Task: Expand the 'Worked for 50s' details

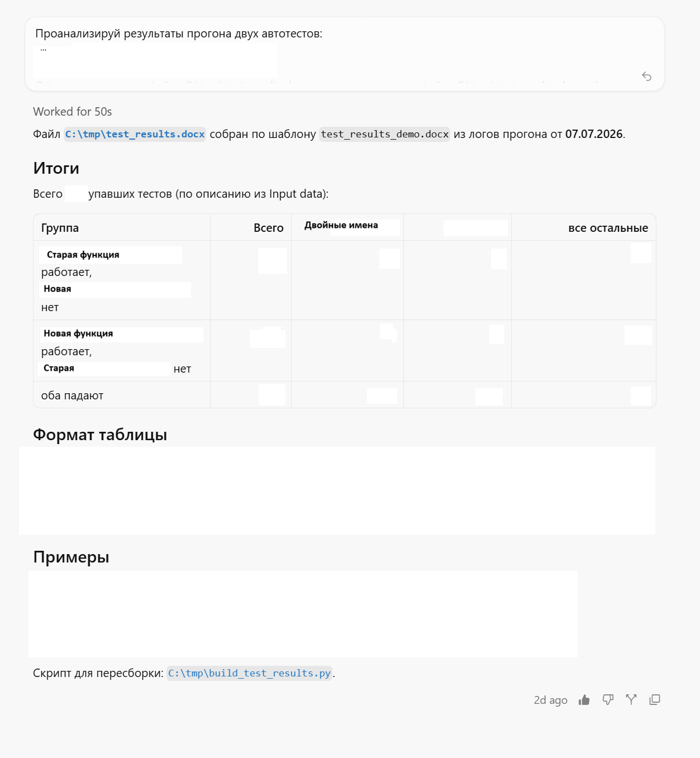Action: click(x=73, y=112)
